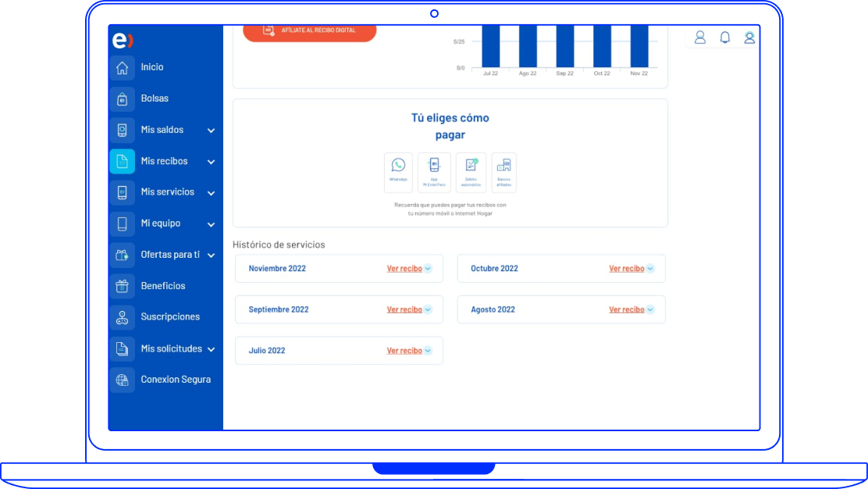Screen dimensions: 868x489
Task: Select App Mi Entel Perú payment option
Action: [434, 172]
